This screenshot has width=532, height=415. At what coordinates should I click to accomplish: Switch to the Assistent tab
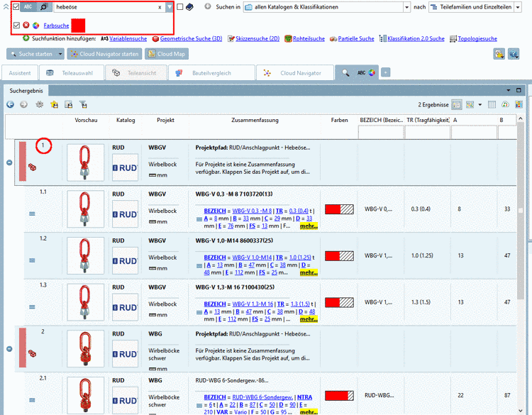click(20, 73)
